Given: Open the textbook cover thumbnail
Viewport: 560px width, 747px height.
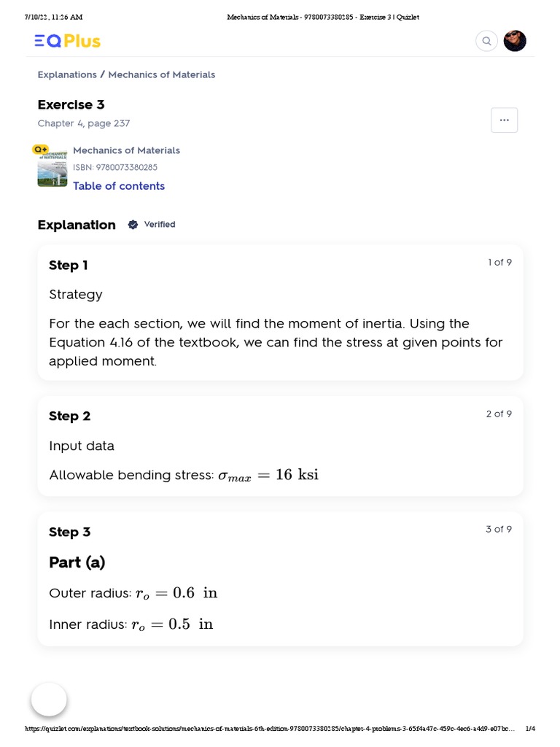Looking at the screenshot, I should pos(52,169).
